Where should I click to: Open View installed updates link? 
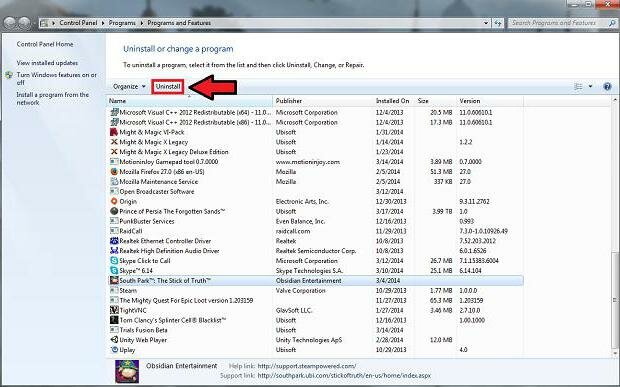tap(47, 63)
